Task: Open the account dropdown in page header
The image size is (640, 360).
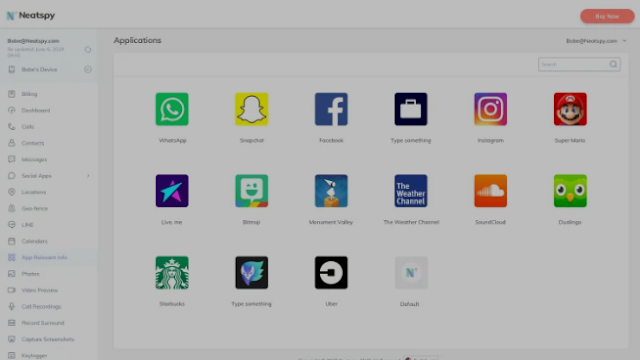Action: pos(624,41)
